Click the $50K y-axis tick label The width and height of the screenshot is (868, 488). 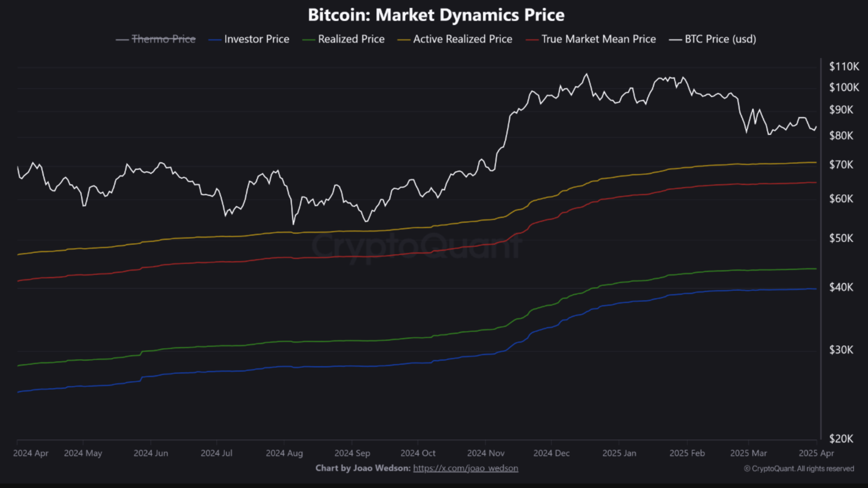pyautogui.click(x=841, y=238)
